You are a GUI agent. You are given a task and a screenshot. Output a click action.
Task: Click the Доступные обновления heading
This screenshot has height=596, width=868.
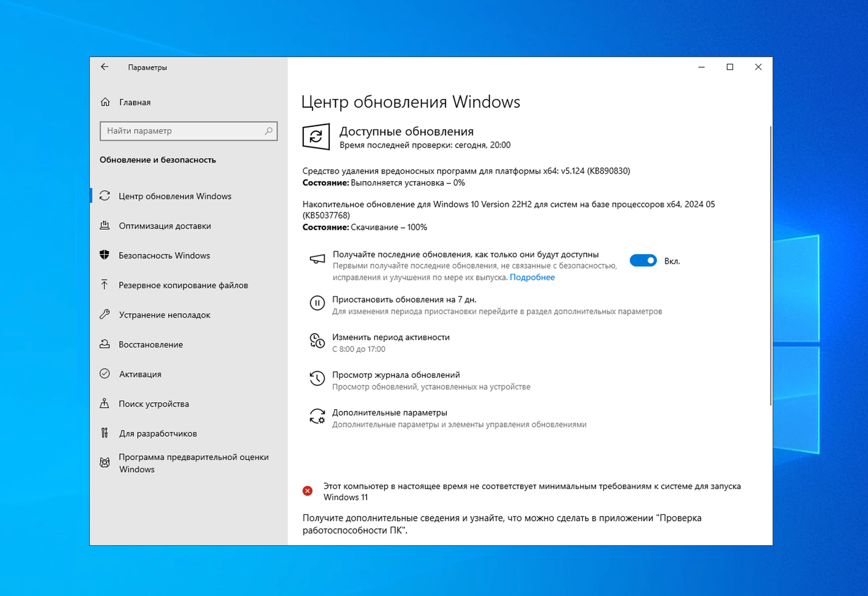pyautogui.click(x=407, y=131)
